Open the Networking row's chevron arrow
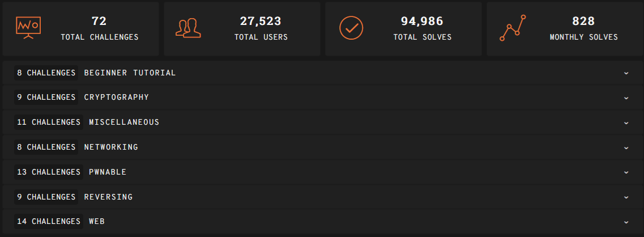The image size is (644, 237). tap(626, 147)
